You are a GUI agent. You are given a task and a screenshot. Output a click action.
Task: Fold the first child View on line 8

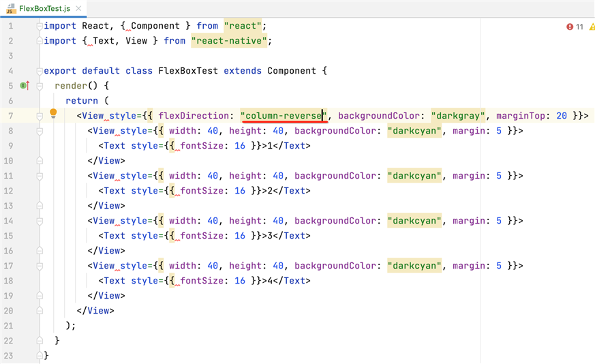pyautogui.click(x=40, y=131)
